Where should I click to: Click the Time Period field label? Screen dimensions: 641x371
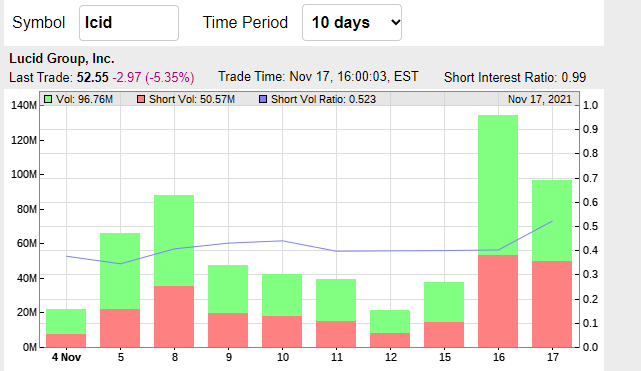pyautogui.click(x=245, y=22)
